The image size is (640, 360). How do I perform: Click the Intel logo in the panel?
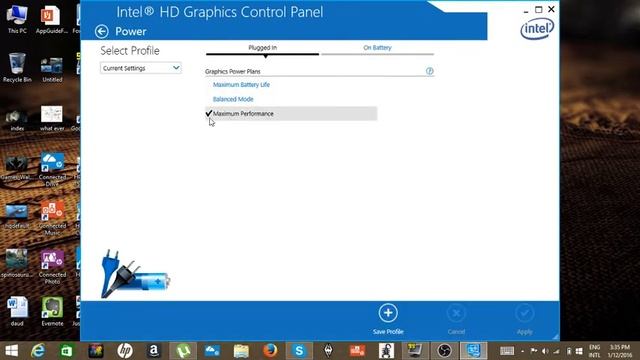click(x=537, y=29)
